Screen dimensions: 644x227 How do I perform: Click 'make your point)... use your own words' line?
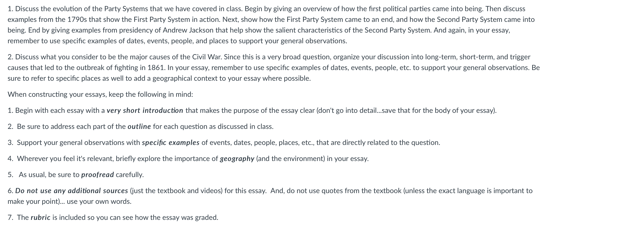[x=69, y=202]
